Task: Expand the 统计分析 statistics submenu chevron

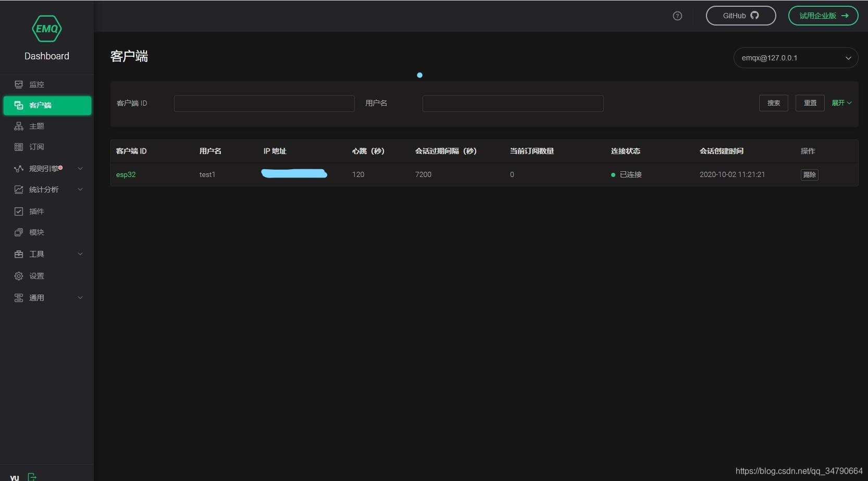Action: [x=80, y=189]
